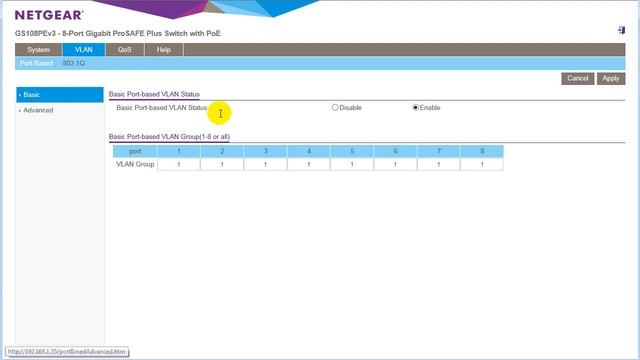Viewport: 640px width, 360px height.
Task: Edit VLAN Group field for port 6
Action: tap(395, 164)
